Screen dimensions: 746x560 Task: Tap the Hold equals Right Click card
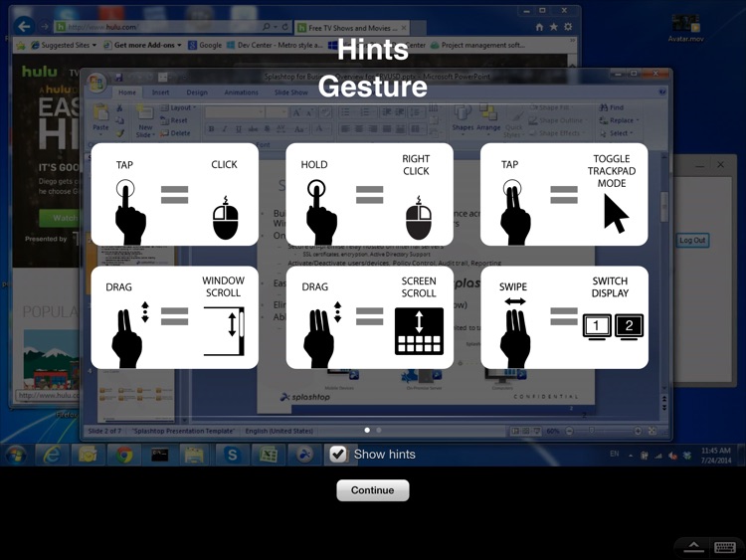coord(370,194)
